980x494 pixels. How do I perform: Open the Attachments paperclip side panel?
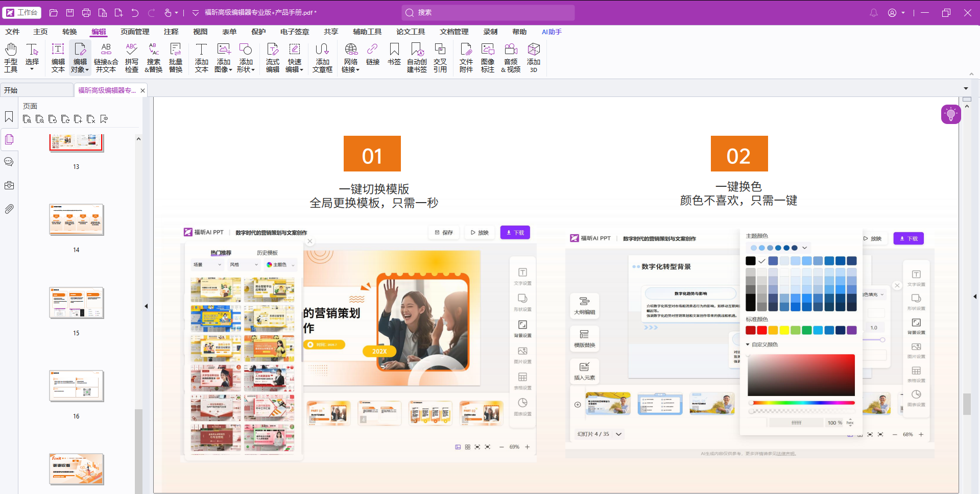coord(9,209)
